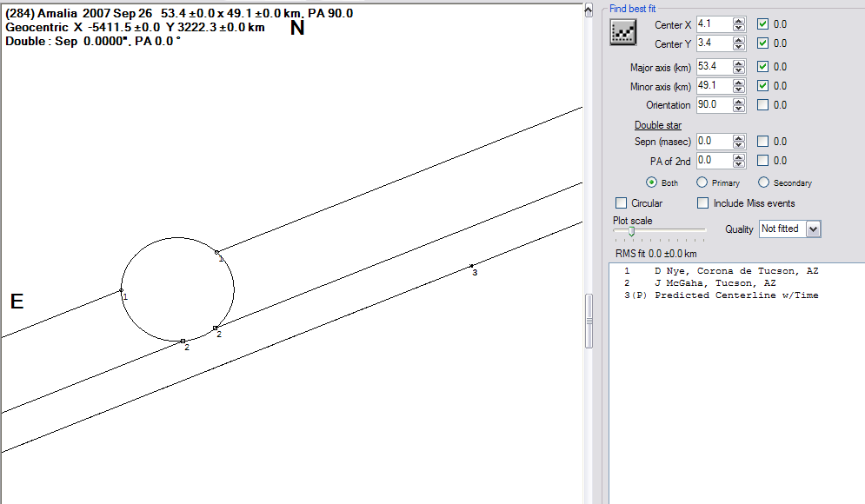The height and width of the screenshot is (504, 865).
Task: Enable the PA of 2nd fit checkbox
Action: [762, 161]
